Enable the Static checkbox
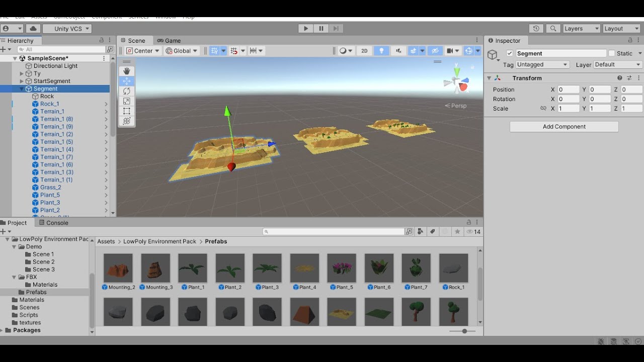644x362 pixels. (611, 53)
